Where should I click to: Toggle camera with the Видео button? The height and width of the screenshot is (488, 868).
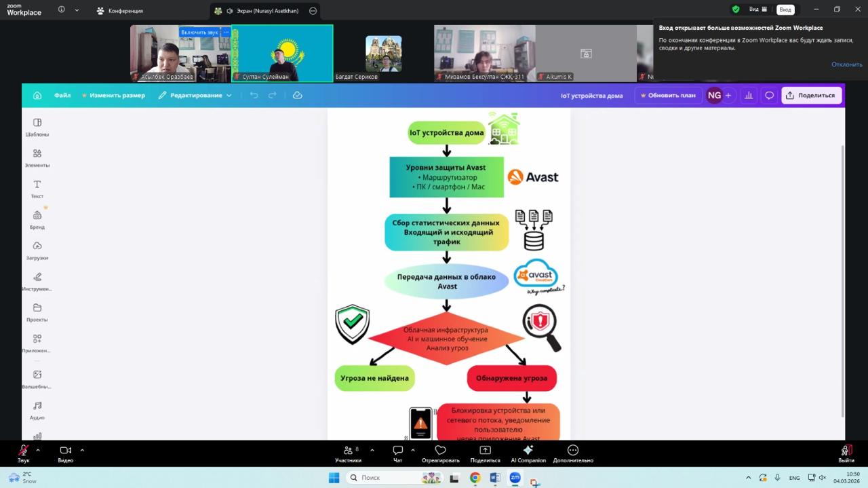[x=65, y=453]
